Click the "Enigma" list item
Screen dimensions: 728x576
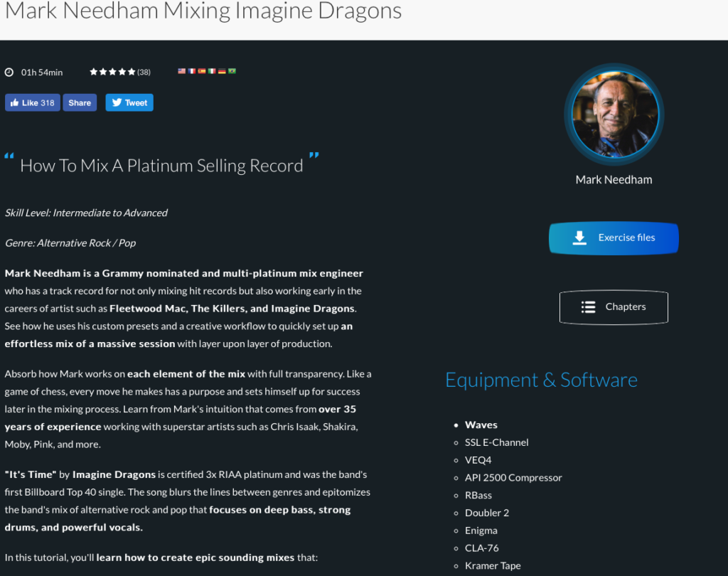[481, 531]
